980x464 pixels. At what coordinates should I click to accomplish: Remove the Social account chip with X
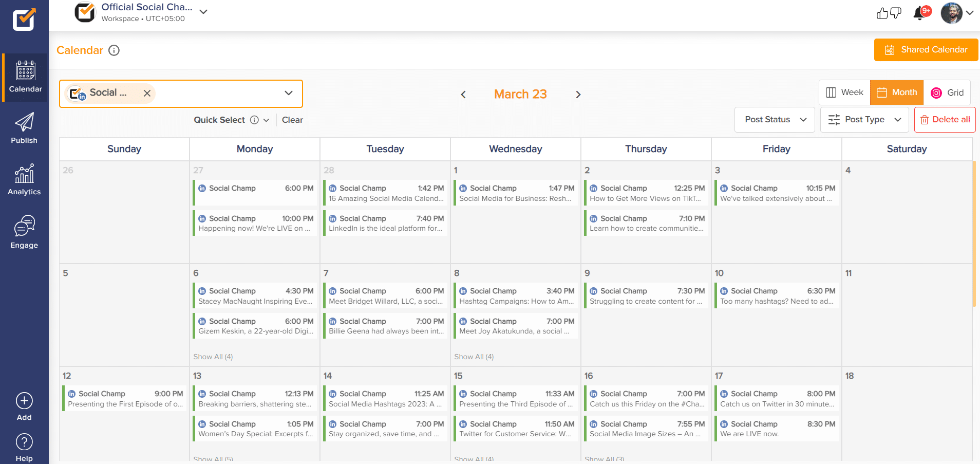[x=147, y=93]
